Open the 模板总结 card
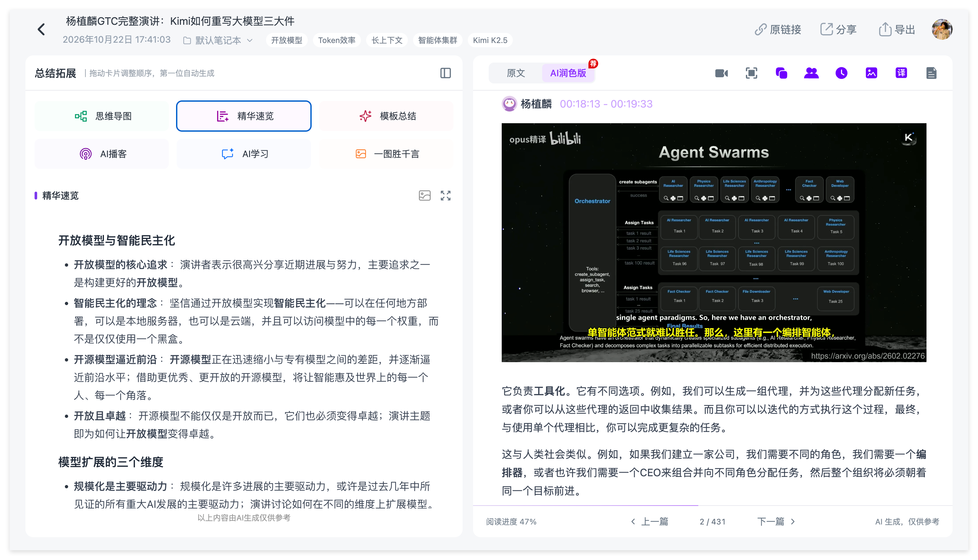Viewport: 978px width, 560px height. pyautogui.click(x=386, y=116)
